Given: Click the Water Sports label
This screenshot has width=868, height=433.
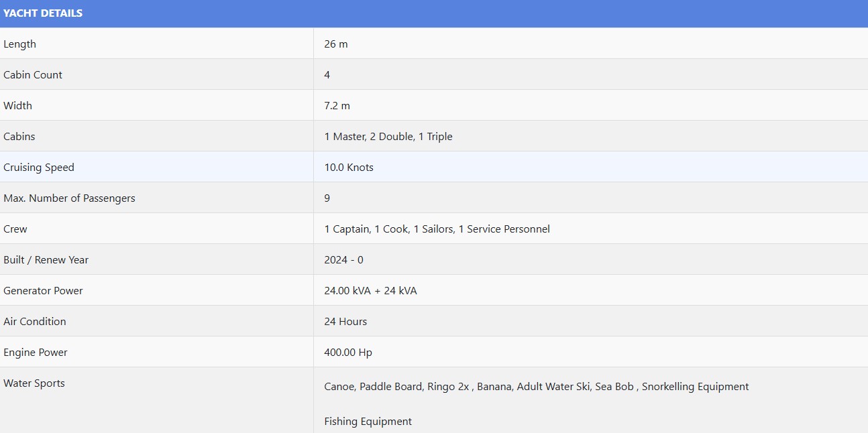Looking at the screenshot, I should point(34,383).
